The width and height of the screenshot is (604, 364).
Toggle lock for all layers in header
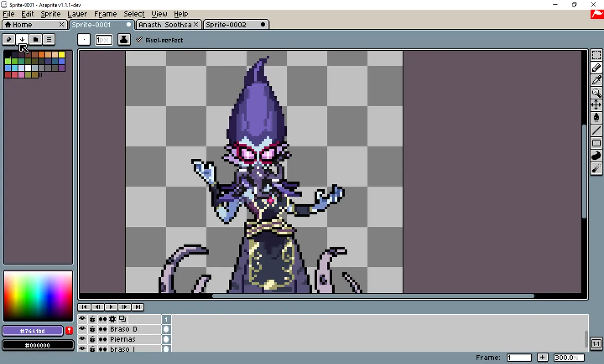click(92, 319)
